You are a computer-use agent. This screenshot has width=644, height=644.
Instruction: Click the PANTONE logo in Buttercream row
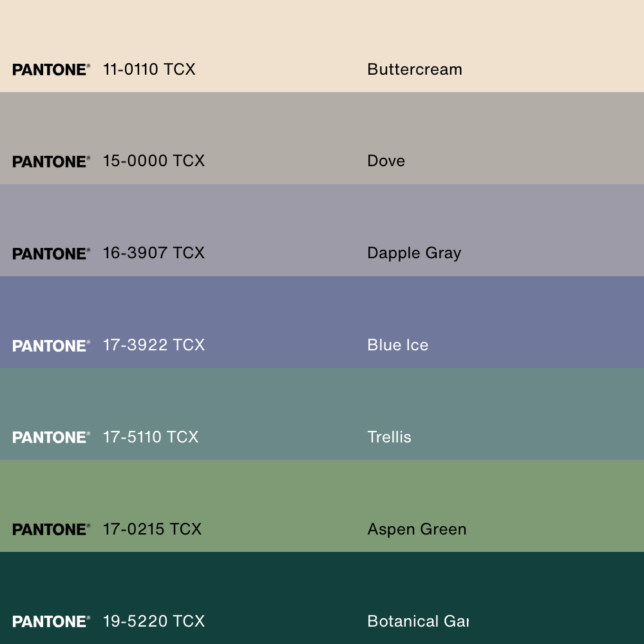52,70
